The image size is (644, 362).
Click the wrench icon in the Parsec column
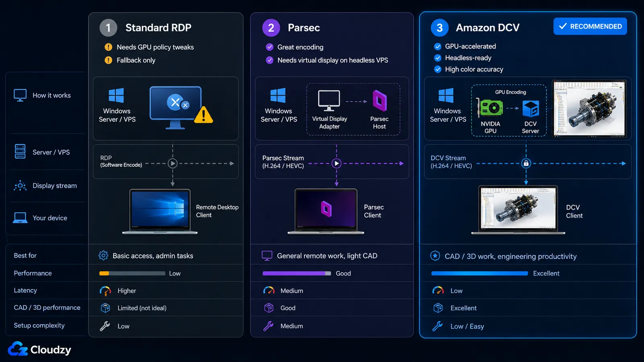268,326
